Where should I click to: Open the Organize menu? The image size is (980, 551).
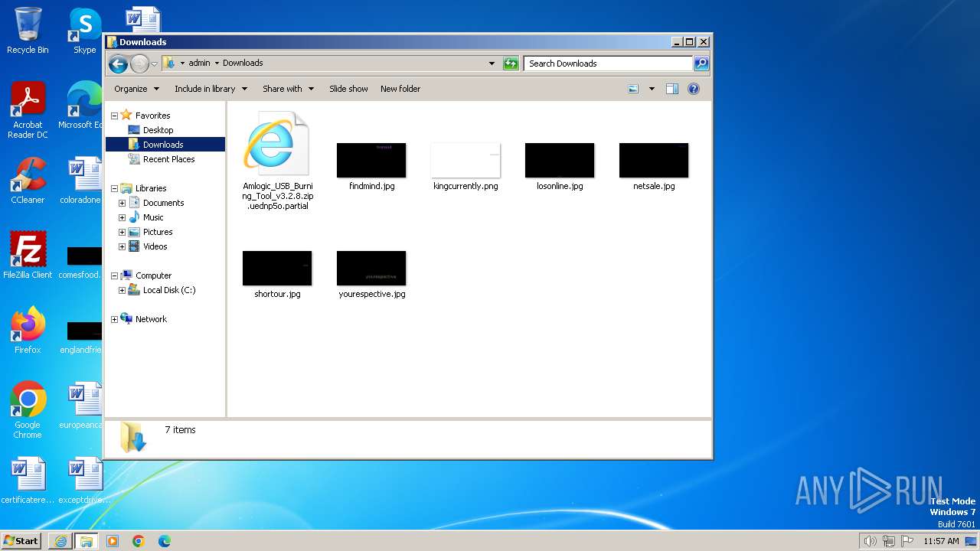pyautogui.click(x=137, y=89)
